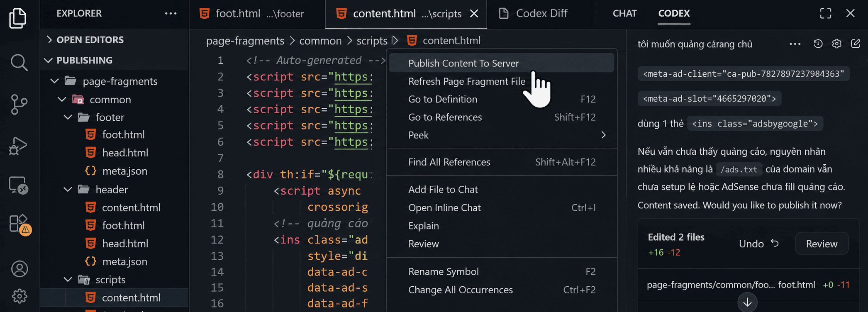Jump to bottom with down arrow button
The width and height of the screenshot is (868, 312).
[747, 302]
